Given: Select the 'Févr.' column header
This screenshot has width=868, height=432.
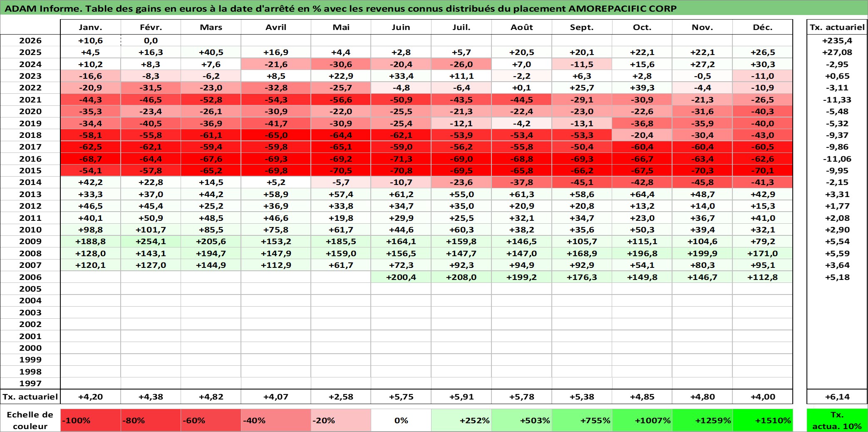Looking at the screenshot, I should [x=151, y=27].
